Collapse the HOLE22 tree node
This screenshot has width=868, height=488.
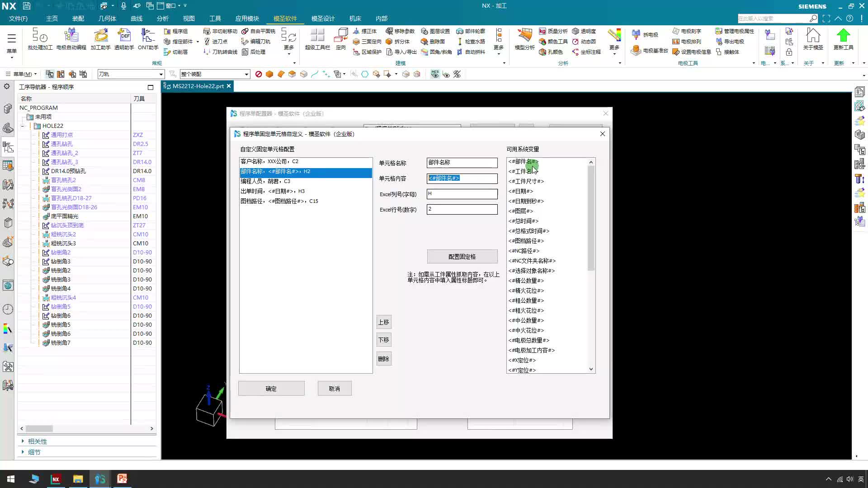(23, 126)
